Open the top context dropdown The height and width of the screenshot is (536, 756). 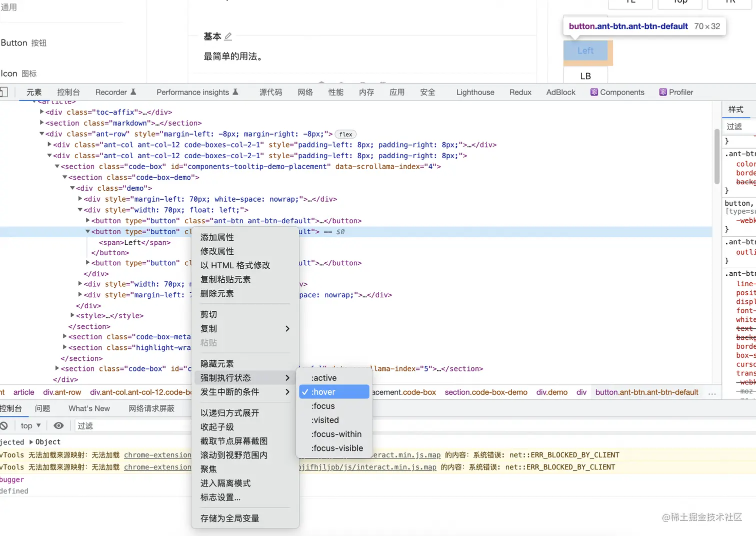pos(31,425)
